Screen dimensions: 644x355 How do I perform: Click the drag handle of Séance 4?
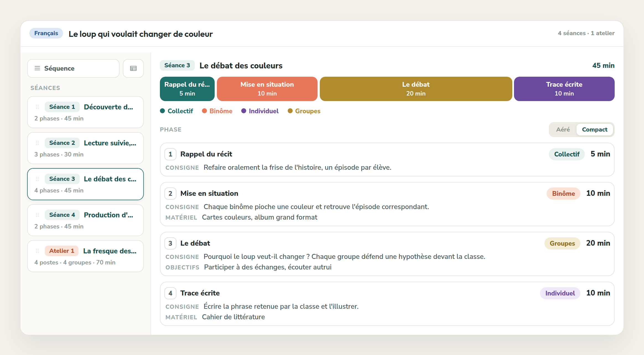(x=37, y=215)
